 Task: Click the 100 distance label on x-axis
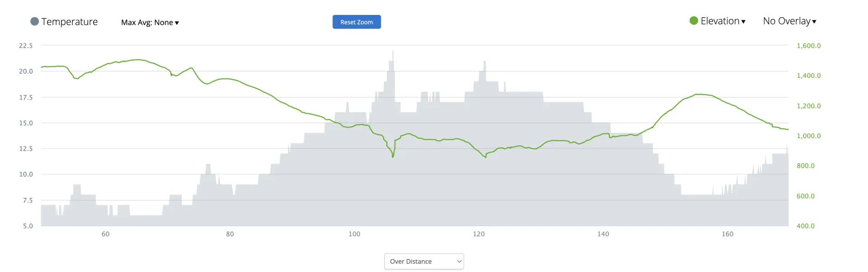pyautogui.click(x=354, y=234)
